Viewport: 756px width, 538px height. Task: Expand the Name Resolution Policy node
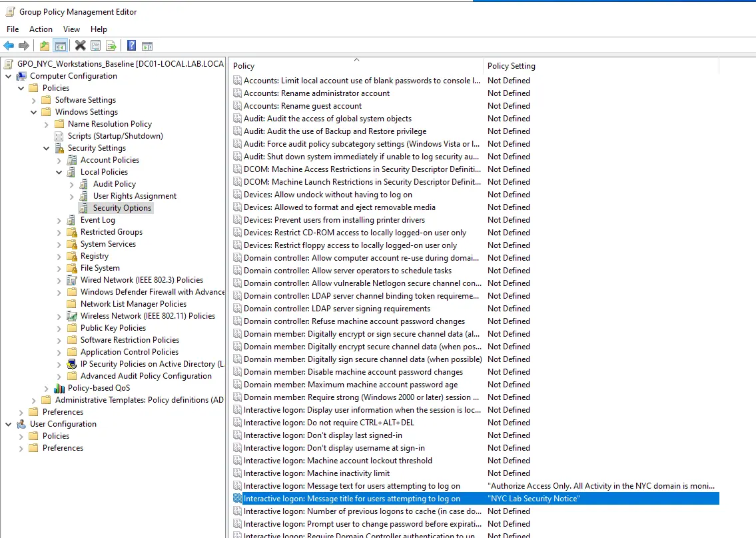pyautogui.click(x=46, y=125)
